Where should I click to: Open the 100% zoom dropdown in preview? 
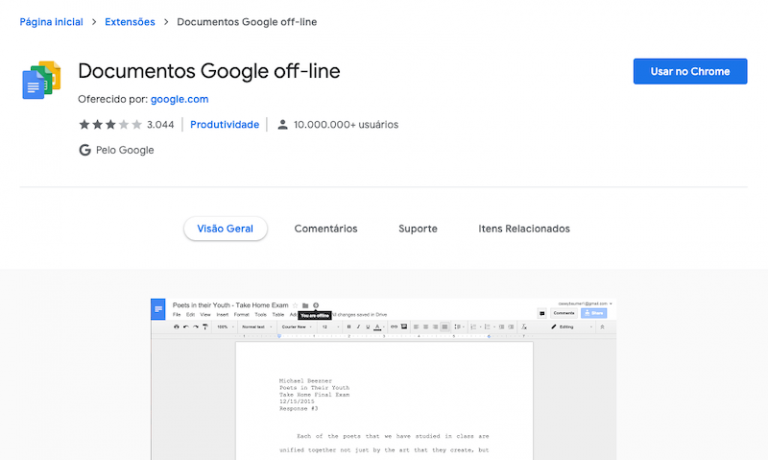225,327
